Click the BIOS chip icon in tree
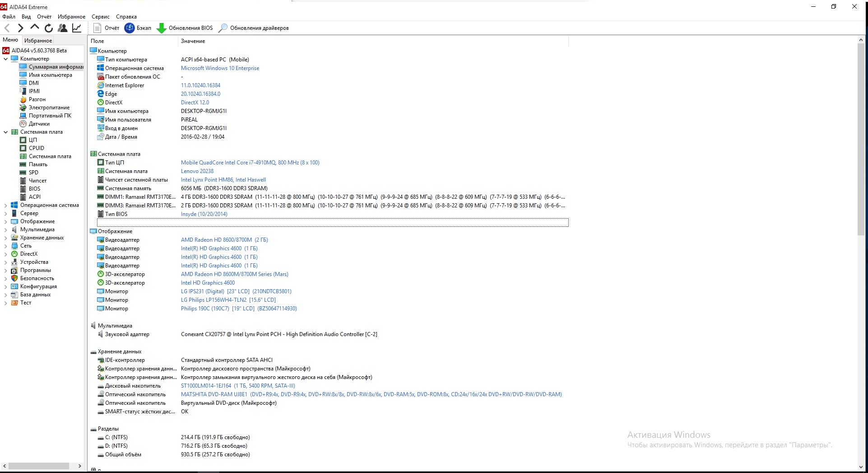 click(x=23, y=189)
